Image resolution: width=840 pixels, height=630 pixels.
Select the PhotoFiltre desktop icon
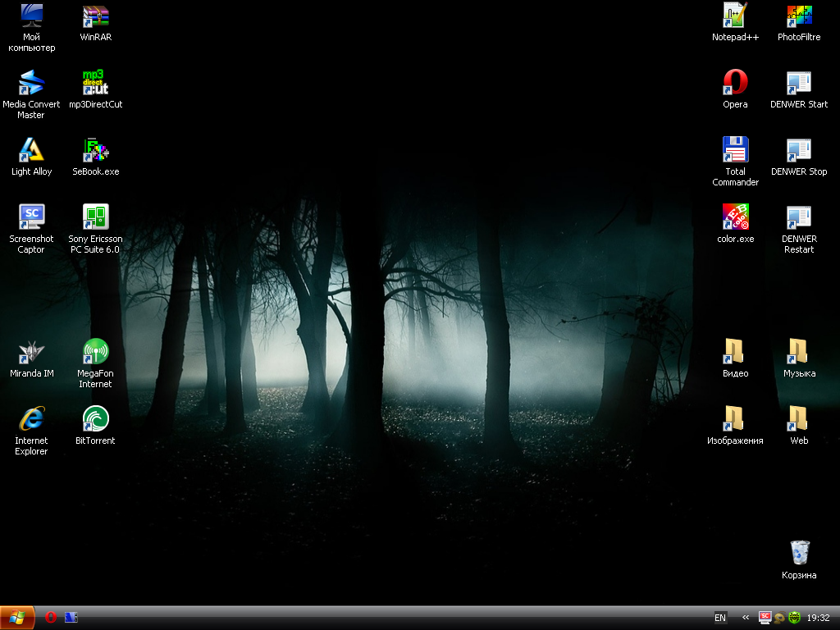pos(799,16)
